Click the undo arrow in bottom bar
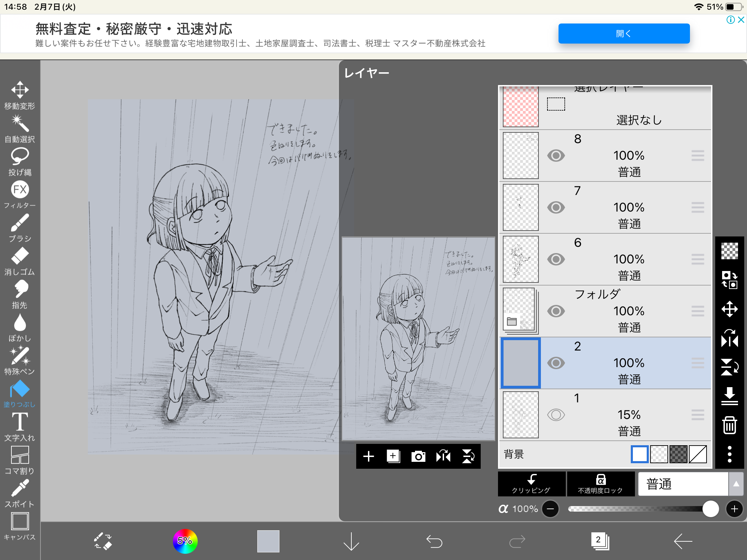This screenshot has width=747, height=560. pyautogui.click(x=434, y=541)
